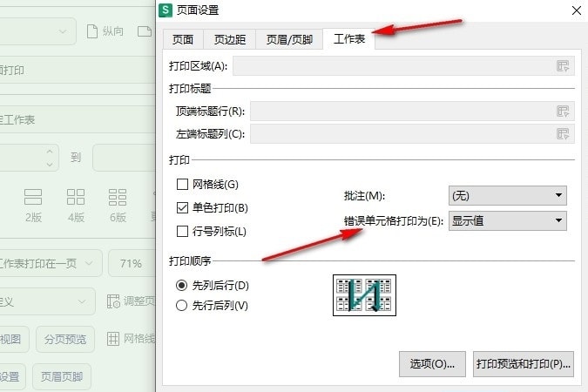
Task: Click the 左端标题列(C) input field
Action: (412, 133)
